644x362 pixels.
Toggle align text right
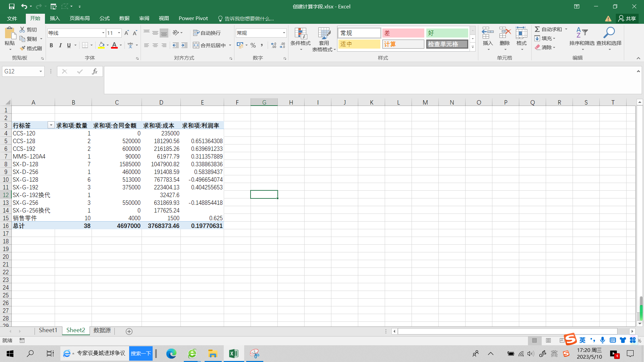click(164, 45)
